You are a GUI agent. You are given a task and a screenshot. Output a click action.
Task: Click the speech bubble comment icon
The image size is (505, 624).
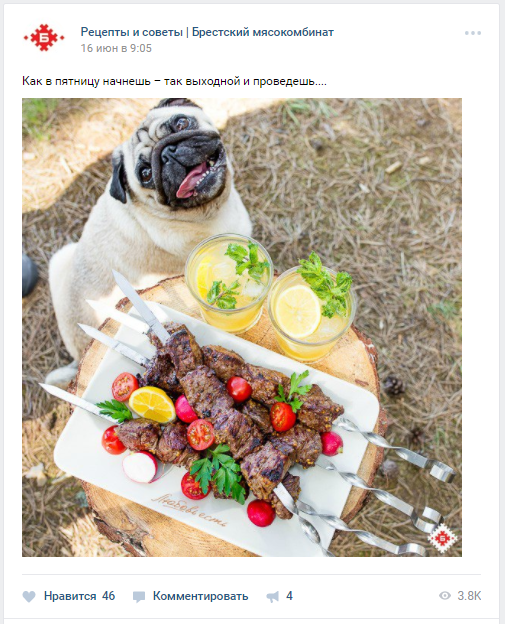click(x=139, y=597)
